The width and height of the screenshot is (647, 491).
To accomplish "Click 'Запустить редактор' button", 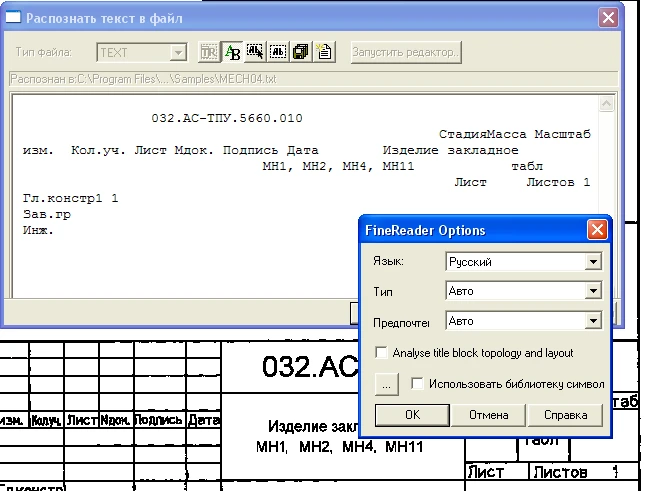I will click(406, 52).
